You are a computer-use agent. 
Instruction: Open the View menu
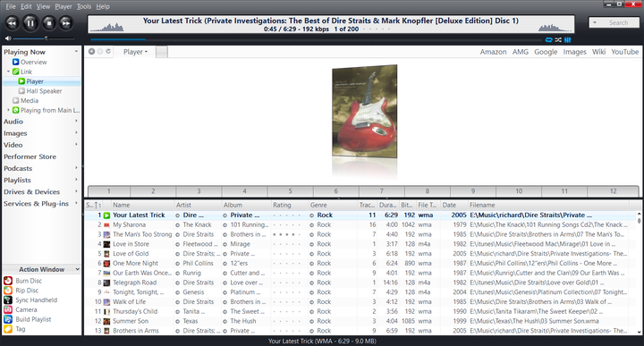pyautogui.click(x=43, y=6)
